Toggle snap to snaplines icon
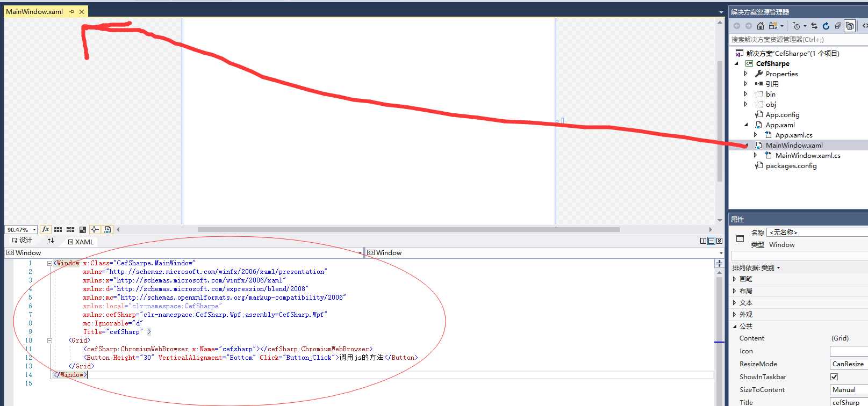Image resolution: width=868 pixels, height=406 pixels. 95,229
